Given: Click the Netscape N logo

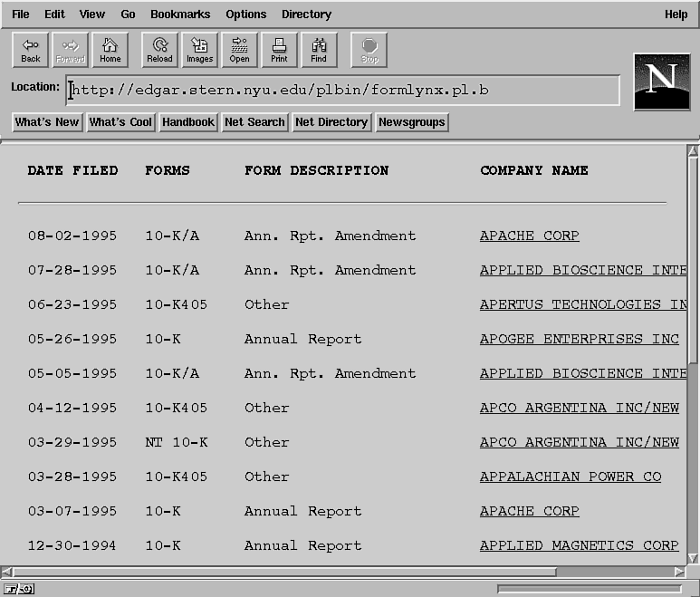Looking at the screenshot, I should (661, 82).
